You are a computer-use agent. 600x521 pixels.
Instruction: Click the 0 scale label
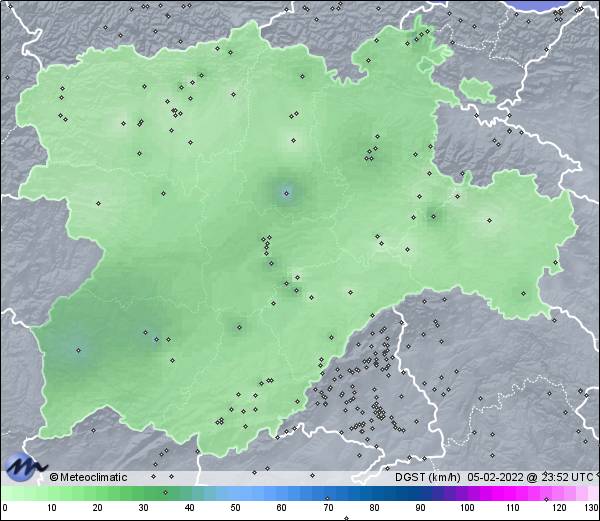5,508
